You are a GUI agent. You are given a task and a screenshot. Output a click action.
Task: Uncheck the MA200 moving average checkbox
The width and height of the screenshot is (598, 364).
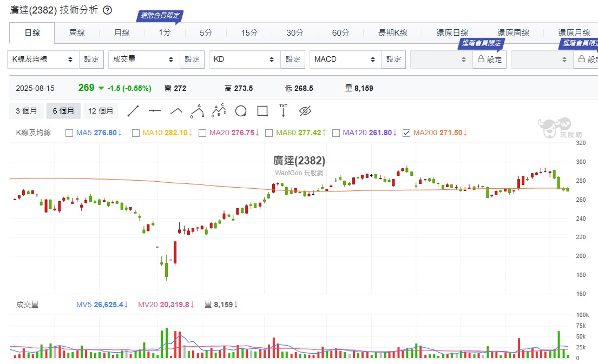(x=407, y=133)
